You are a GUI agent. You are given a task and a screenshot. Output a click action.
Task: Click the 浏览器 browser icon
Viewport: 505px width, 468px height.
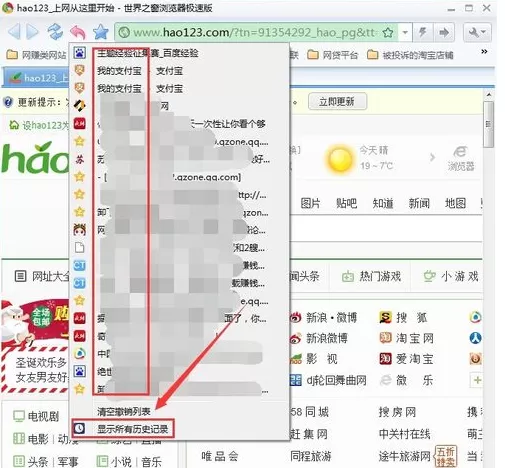click(x=461, y=158)
